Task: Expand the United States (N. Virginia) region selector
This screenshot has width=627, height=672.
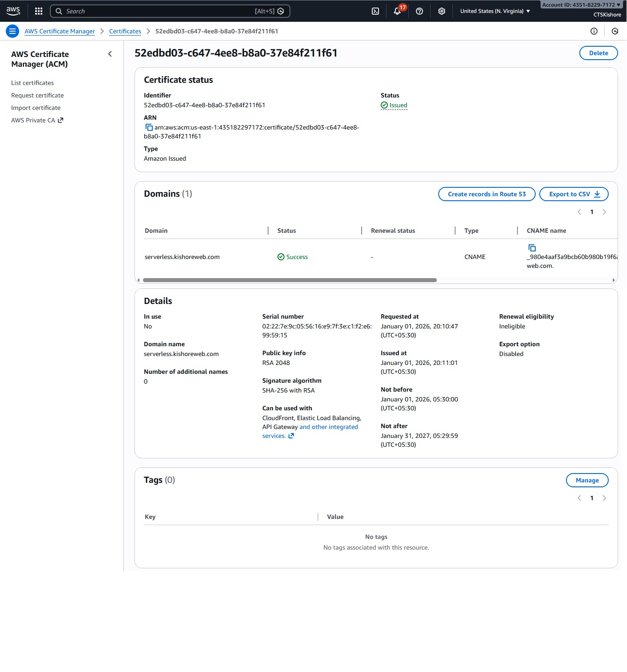Action: [495, 11]
